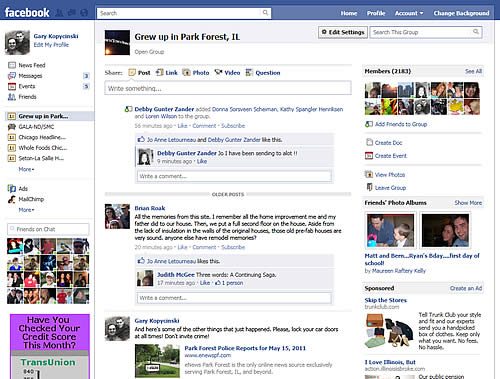Expand More under MailChimp apps
The width and height of the screenshot is (500, 379).
point(26,210)
